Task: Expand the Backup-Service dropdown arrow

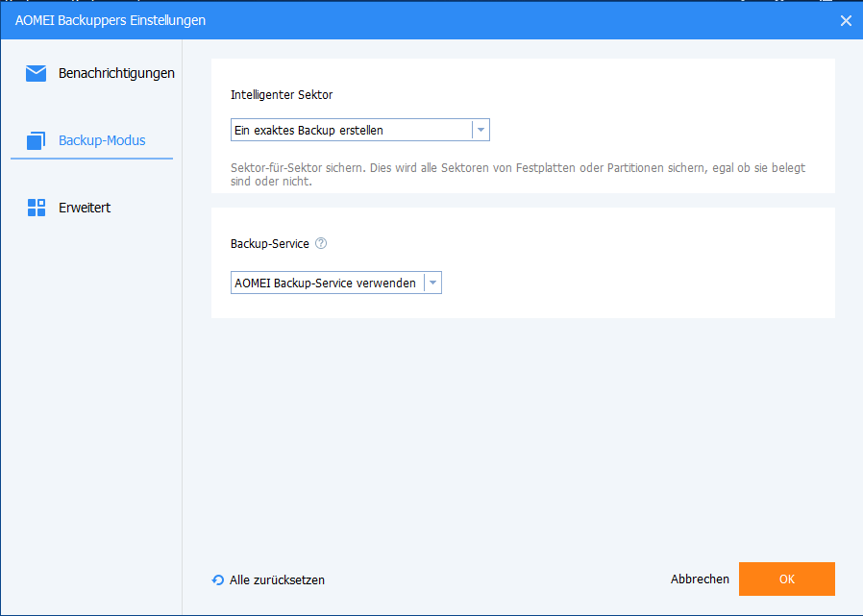Action: click(432, 283)
